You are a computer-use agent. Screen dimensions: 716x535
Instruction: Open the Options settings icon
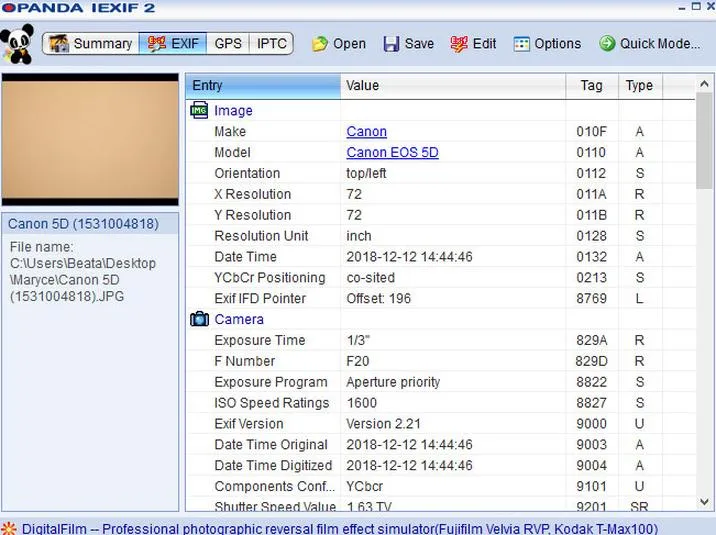click(x=521, y=44)
